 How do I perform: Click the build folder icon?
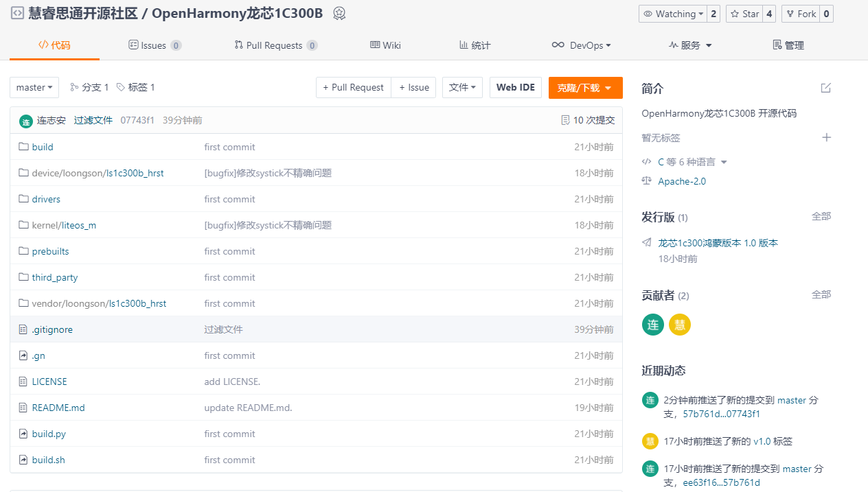[x=23, y=147]
